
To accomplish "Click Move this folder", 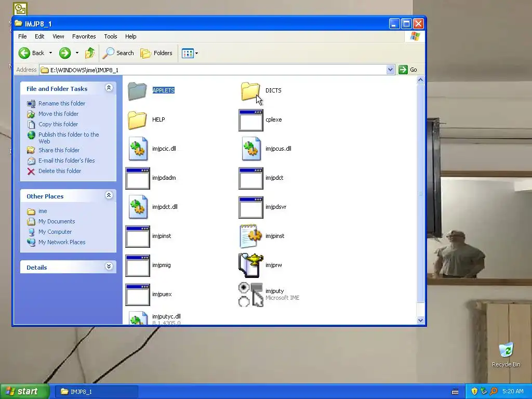I will coord(52,114).
